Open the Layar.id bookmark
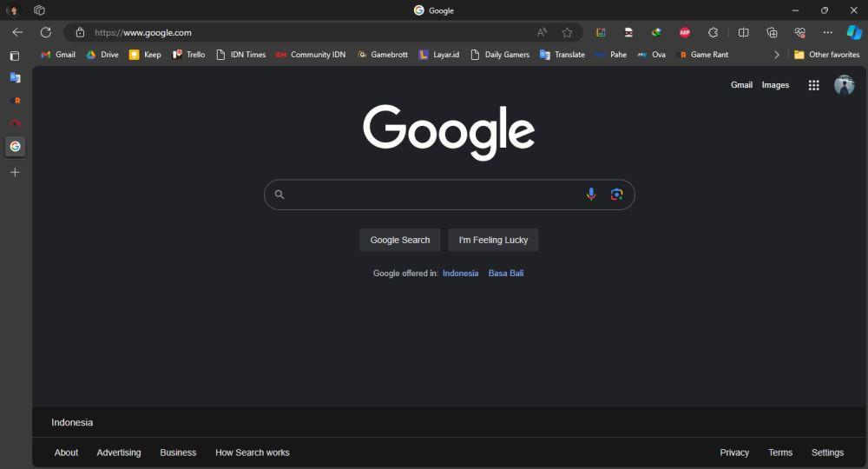868x469 pixels. click(x=439, y=54)
